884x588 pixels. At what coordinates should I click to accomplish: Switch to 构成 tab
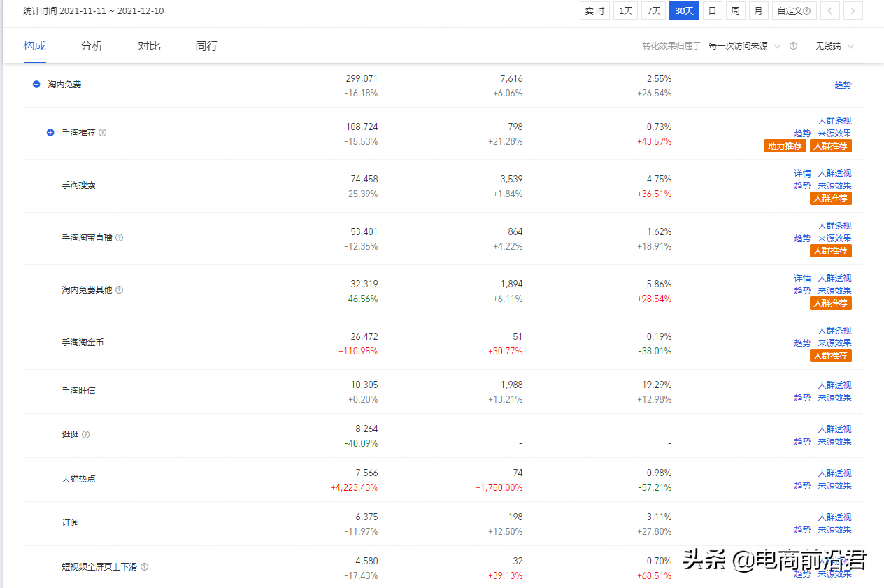click(x=34, y=45)
